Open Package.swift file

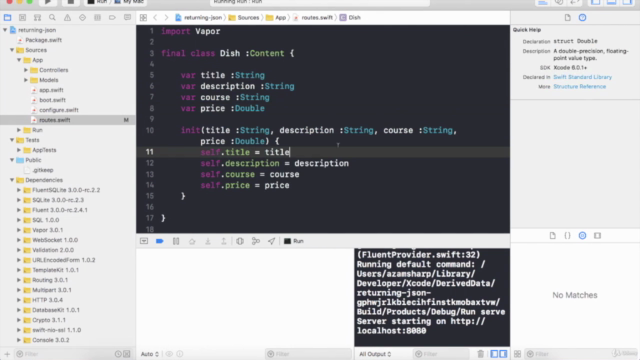[x=44, y=40]
